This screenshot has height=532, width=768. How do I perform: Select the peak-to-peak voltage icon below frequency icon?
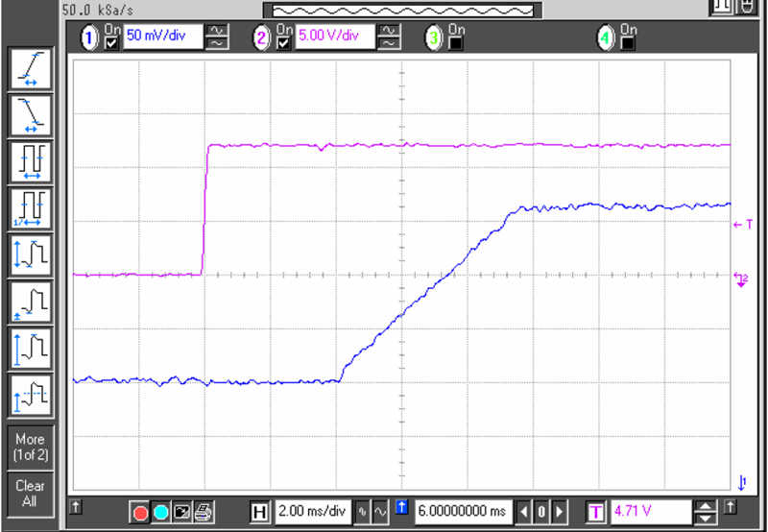tap(31, 255)
